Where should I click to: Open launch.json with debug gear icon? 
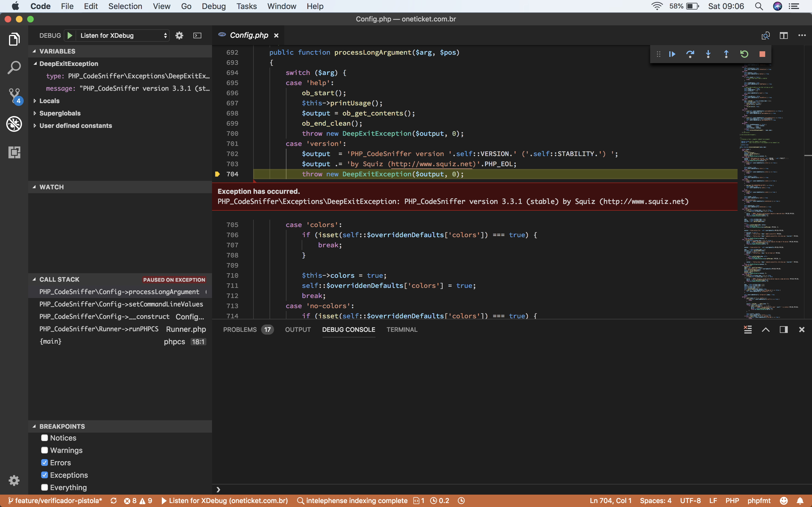pyautogui.click(x=180, y=35)
